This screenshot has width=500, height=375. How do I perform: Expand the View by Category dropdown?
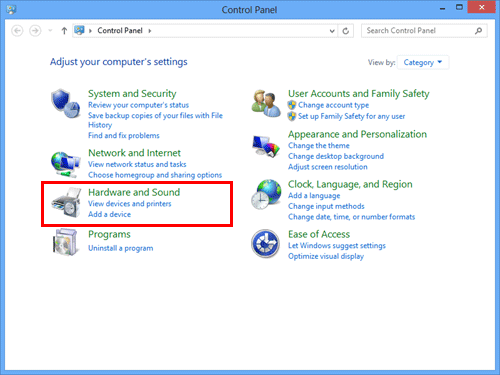coord(423,62)
